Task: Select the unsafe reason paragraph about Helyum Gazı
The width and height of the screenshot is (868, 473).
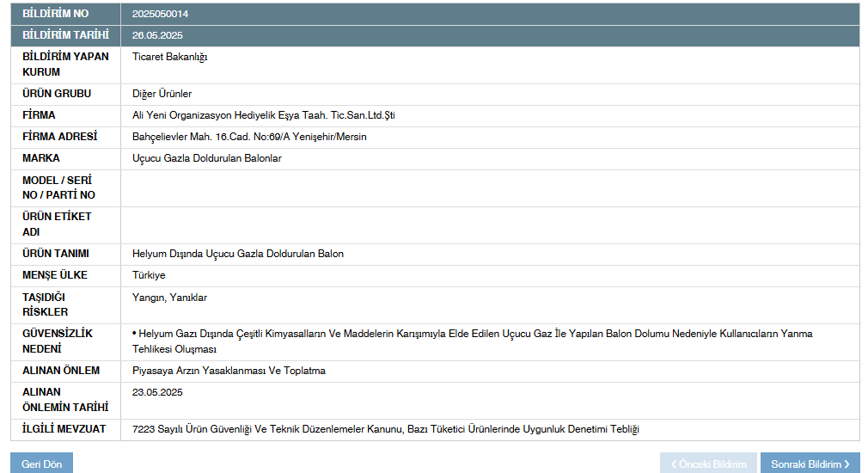Action: pyautogui.click(x=472, y=341)
